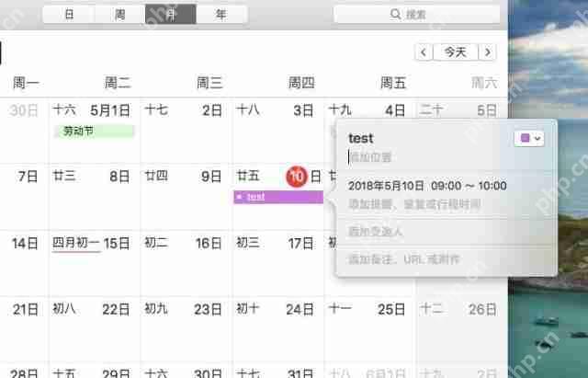Click the 周六 weekday header
The width and height of the screenshot is (588, 378).
[x=484, y=83]
